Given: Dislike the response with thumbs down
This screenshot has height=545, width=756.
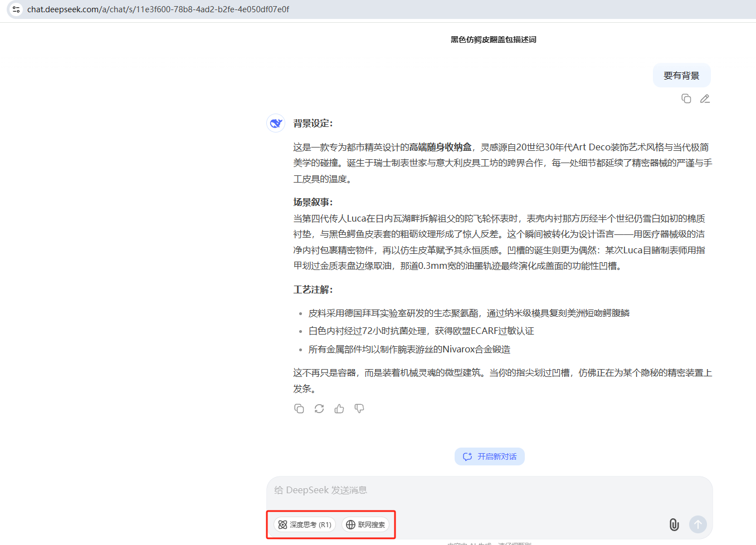Looking at the screenshot, I should [359, 409].
